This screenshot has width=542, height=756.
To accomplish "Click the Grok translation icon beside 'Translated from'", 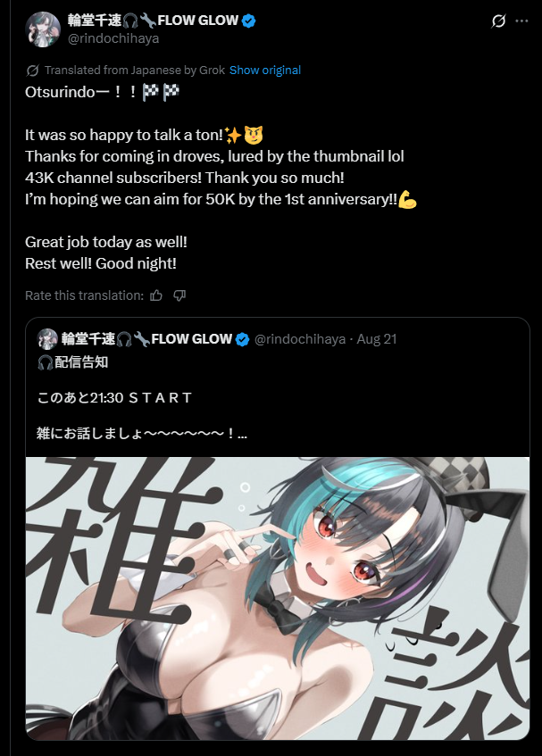I will [32, 71].
